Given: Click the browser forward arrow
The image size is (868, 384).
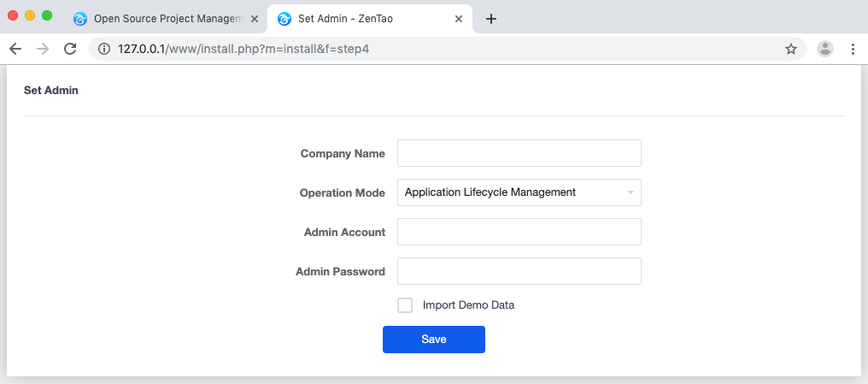Looking at the screenshot, I should 42,49.
